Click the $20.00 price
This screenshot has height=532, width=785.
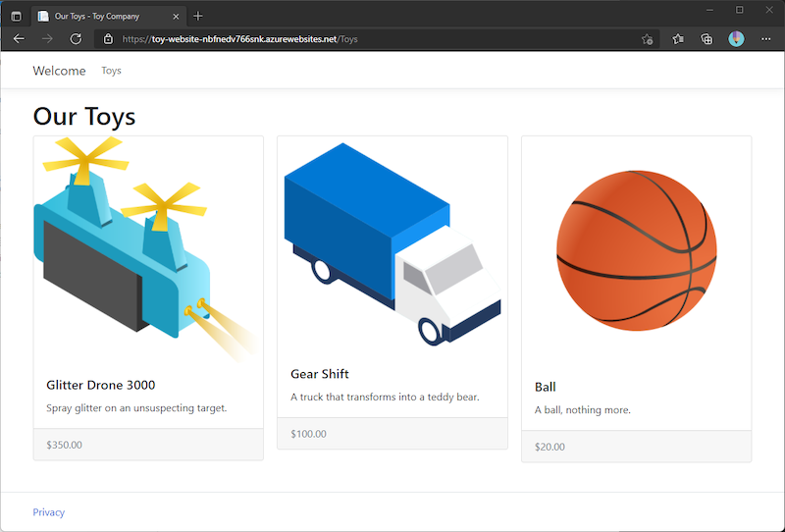click(549, 447)
